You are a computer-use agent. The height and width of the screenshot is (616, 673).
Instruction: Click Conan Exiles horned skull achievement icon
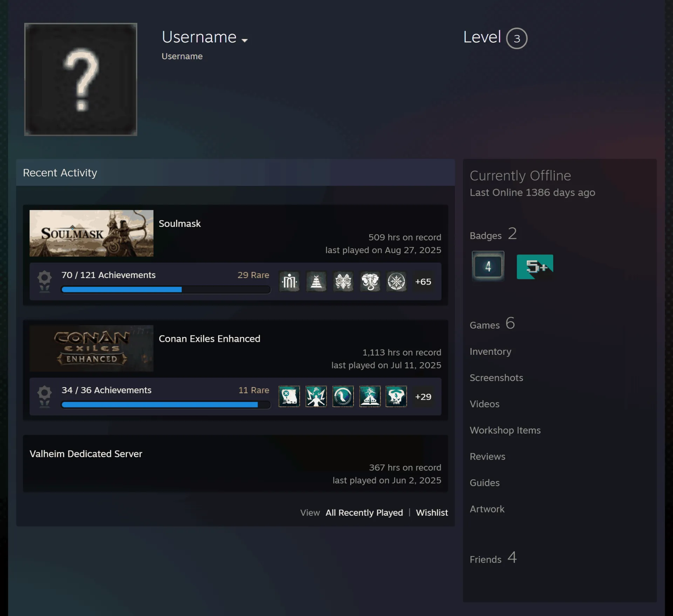point(396,397)
